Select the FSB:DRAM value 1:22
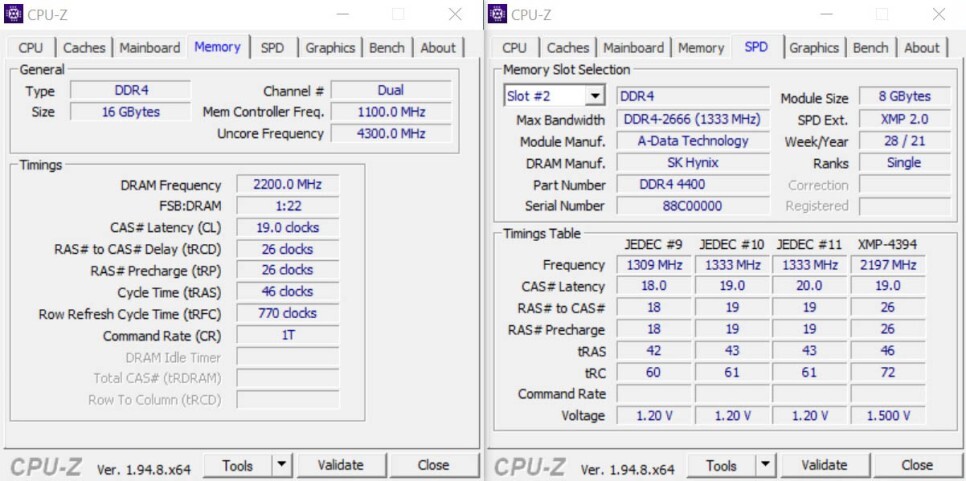966x481 pixels. [288, 206]
